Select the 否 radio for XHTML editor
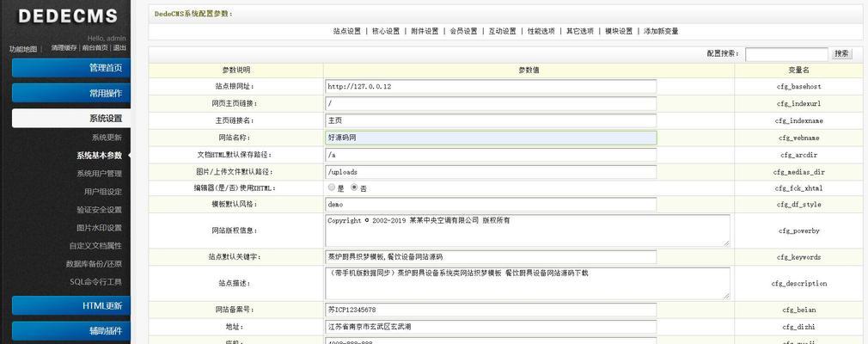Viewport: 868px width, 344px height. coord(354,187)
